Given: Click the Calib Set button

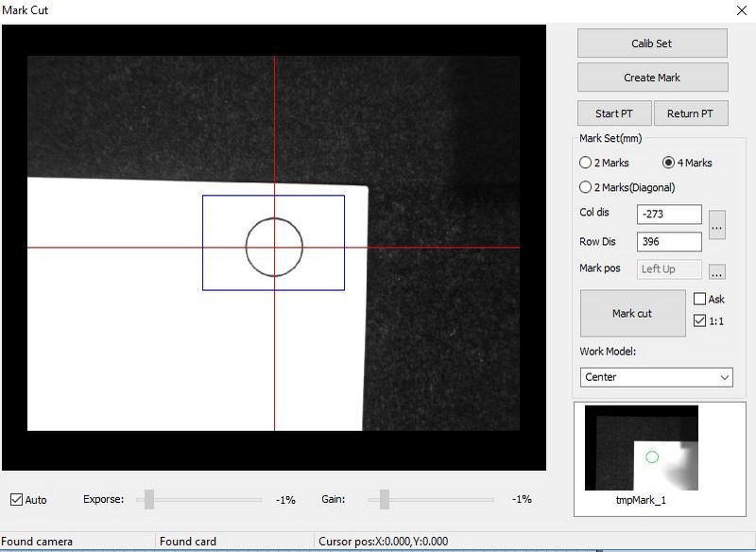Looking at the screenshot, I should click(652, 43).
